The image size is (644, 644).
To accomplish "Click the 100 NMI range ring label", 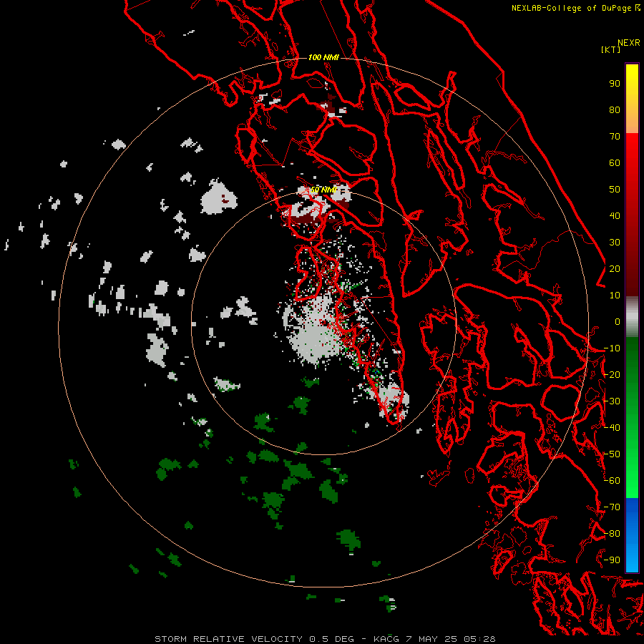I will click(x=323, y=57).
